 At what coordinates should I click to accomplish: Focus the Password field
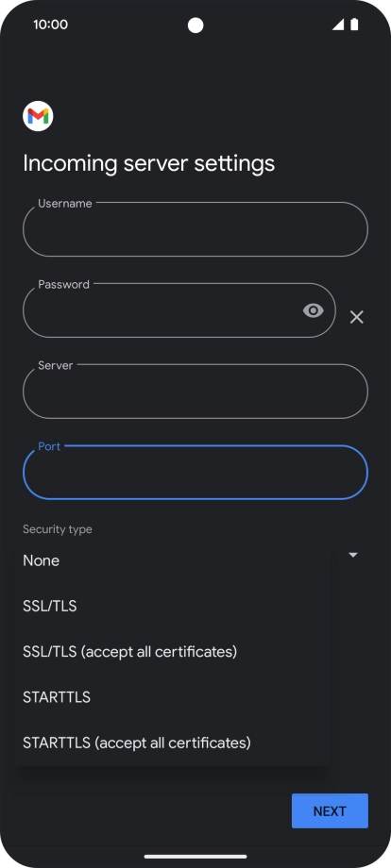(x=178, y=310)
